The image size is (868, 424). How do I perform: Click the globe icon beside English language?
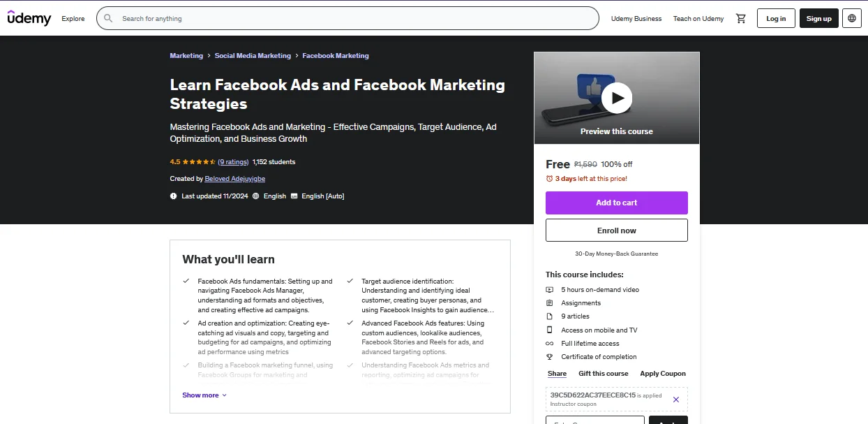[x=255, y=196]
